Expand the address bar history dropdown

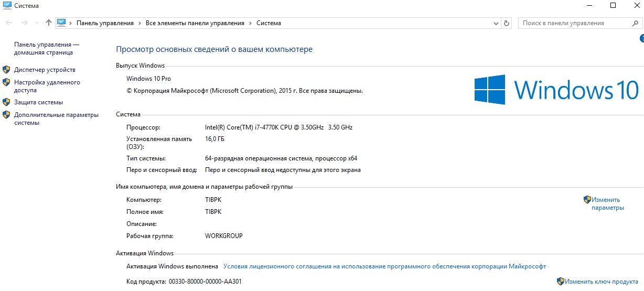tap(497, 23)
